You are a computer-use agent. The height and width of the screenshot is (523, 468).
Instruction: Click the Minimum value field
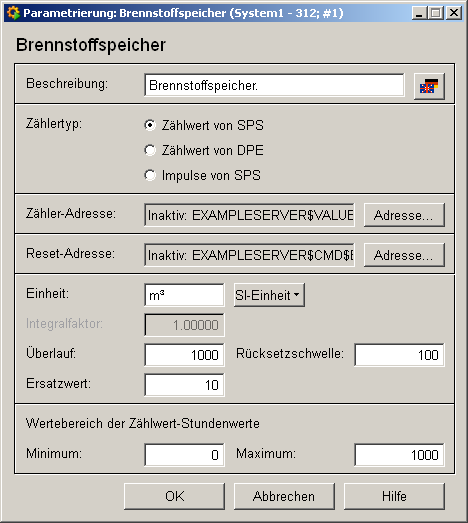click(184, 455)
